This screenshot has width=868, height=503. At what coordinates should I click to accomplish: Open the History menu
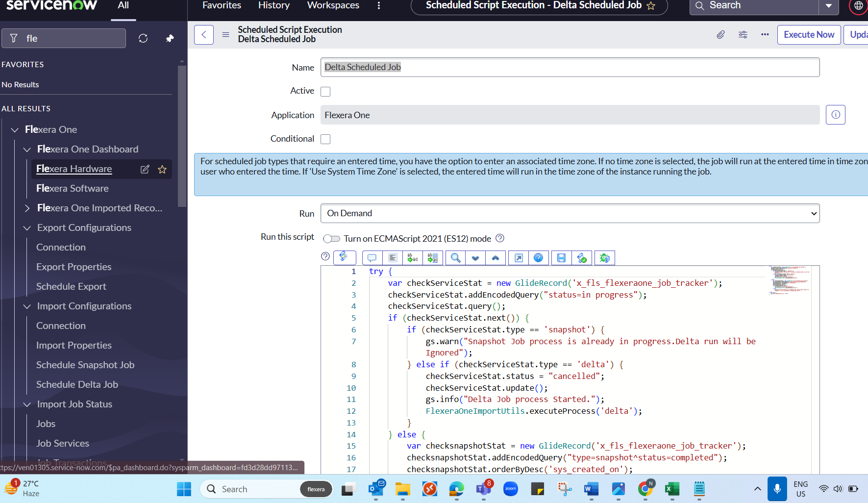click(x=273, y=5)
